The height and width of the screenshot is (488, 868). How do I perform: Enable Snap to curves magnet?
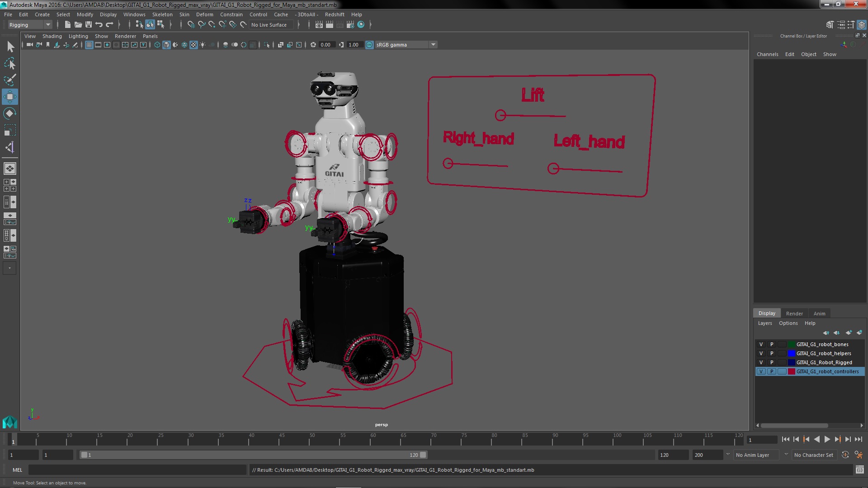(x=202, y=25)
